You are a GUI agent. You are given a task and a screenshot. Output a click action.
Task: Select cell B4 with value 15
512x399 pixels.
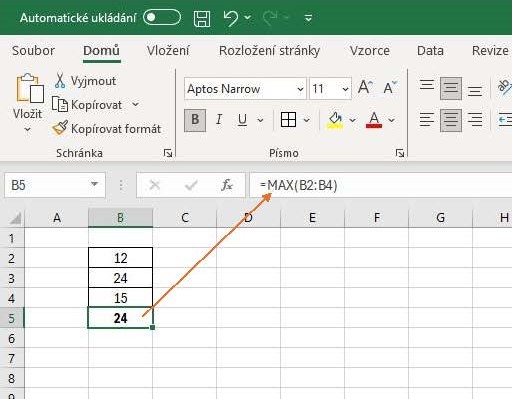click(x=120, y=298)
